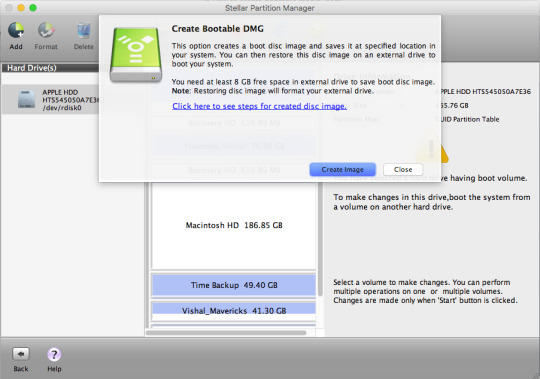540x379 pixels.
Task: Click the Add partition toolbar icon
Action: point(16,31)
